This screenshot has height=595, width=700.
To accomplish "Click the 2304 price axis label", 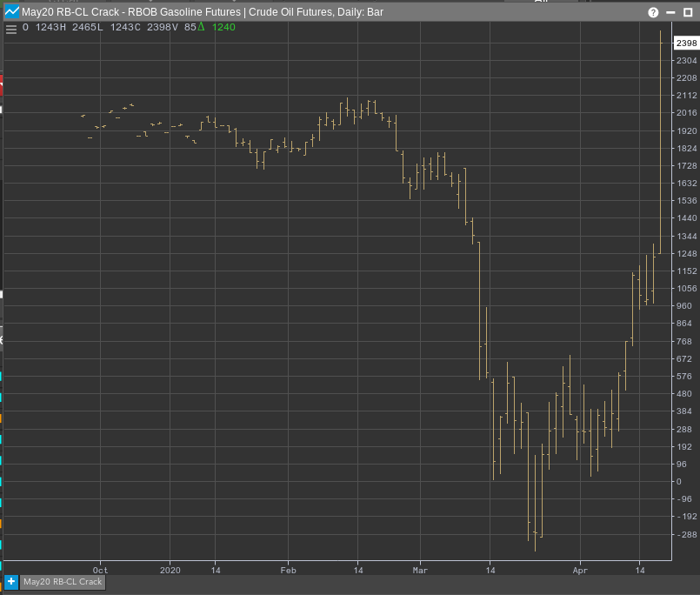I will click(x=686, y=60).
